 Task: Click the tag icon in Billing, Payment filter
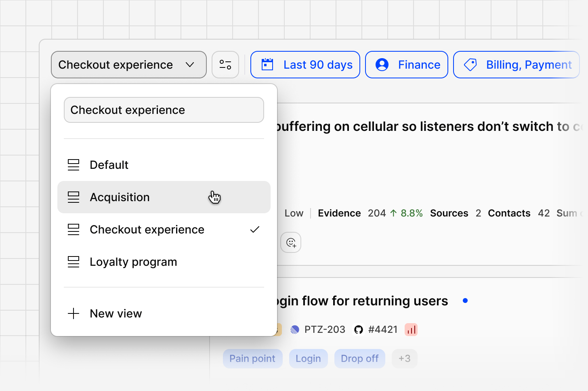(470, 65)
